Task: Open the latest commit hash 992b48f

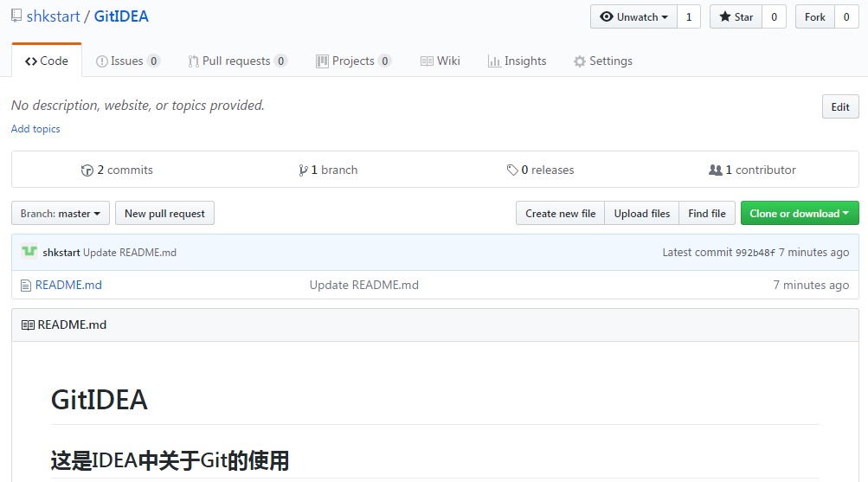Action: (x=755, y=253)
